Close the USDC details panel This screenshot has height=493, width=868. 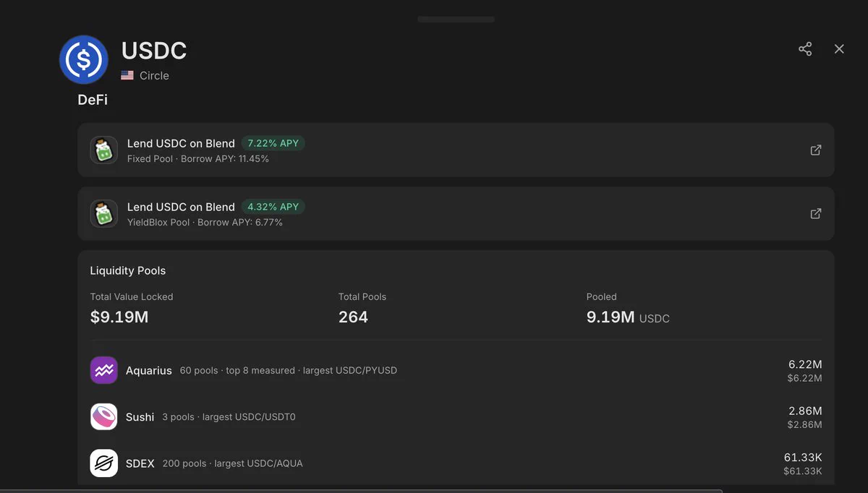[x=839, y=49]
